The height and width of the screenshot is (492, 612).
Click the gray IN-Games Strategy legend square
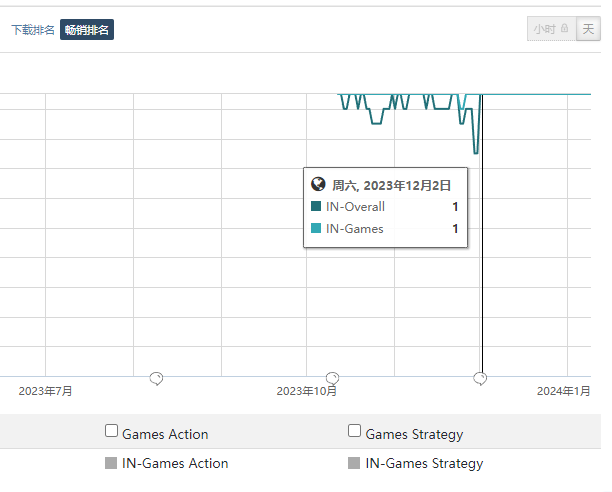coord(354,463)
